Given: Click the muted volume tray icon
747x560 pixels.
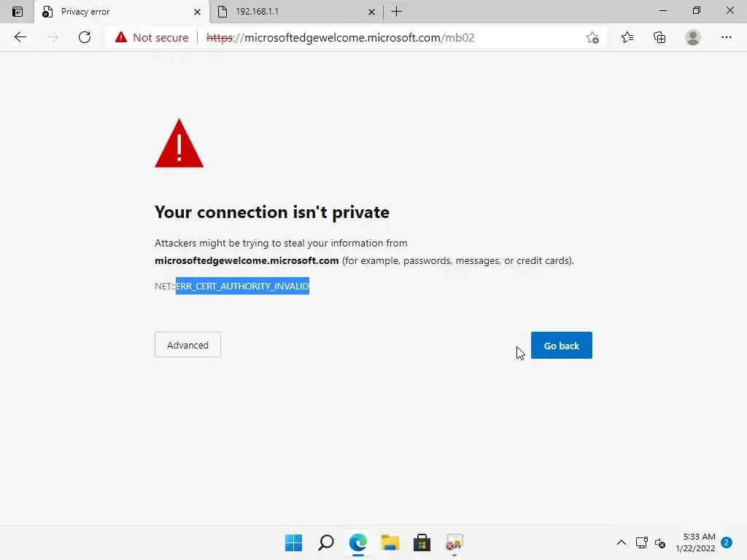Looking at the screenshot, I should point(660,542).
